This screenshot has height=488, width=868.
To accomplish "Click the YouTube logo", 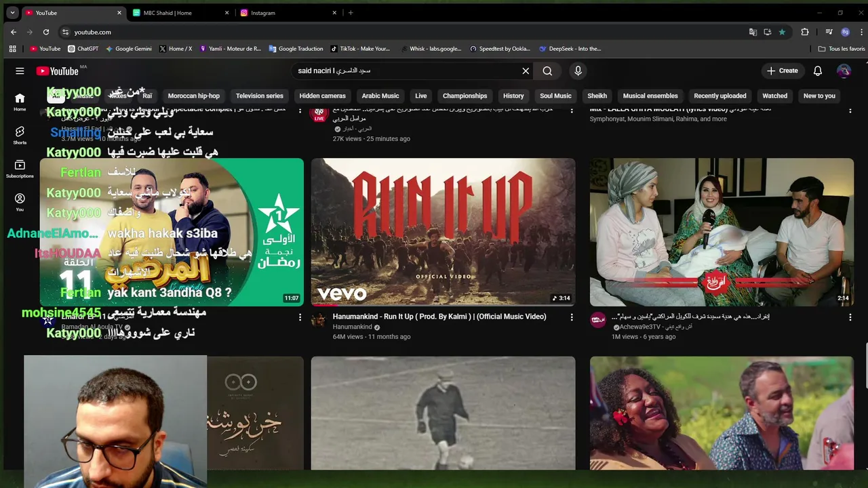I will (x=58, y=70).
